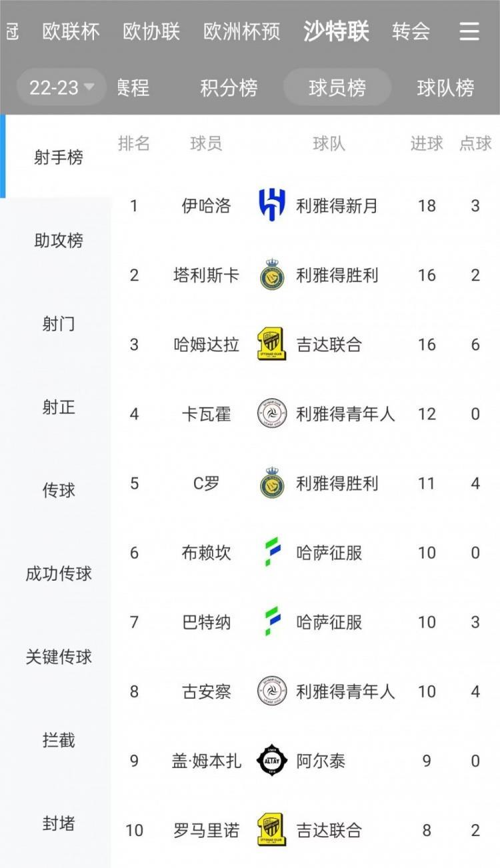Image resolution: width=500 pixels, height=868 pixels.
Task: Switch to the 转会 tab
Action: tap(411, 31)
